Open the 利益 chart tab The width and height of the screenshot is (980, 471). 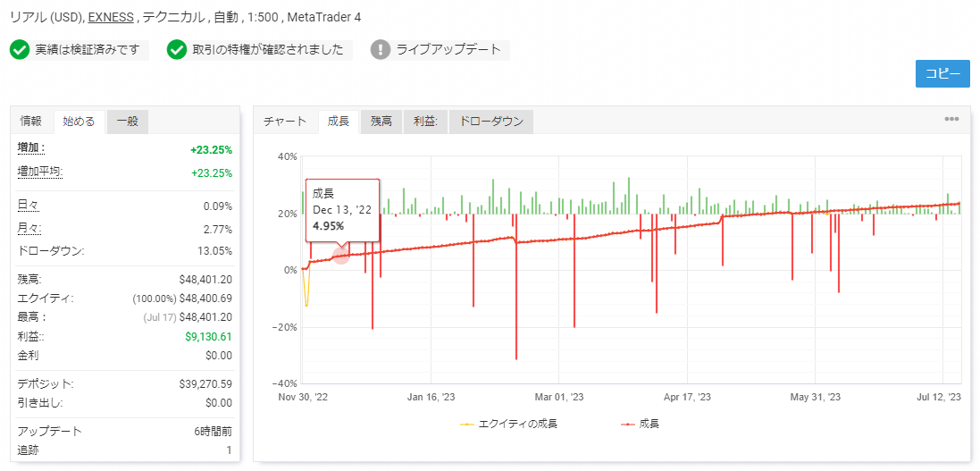coord(424,122)
